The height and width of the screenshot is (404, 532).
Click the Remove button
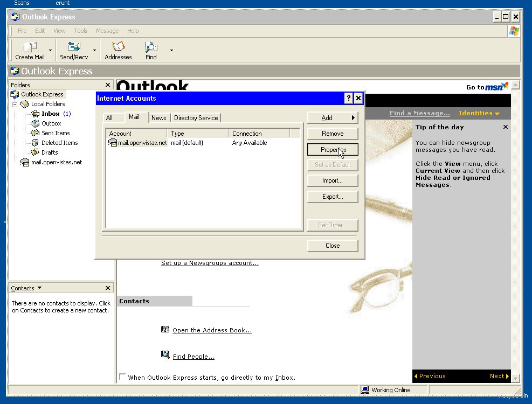333,134
